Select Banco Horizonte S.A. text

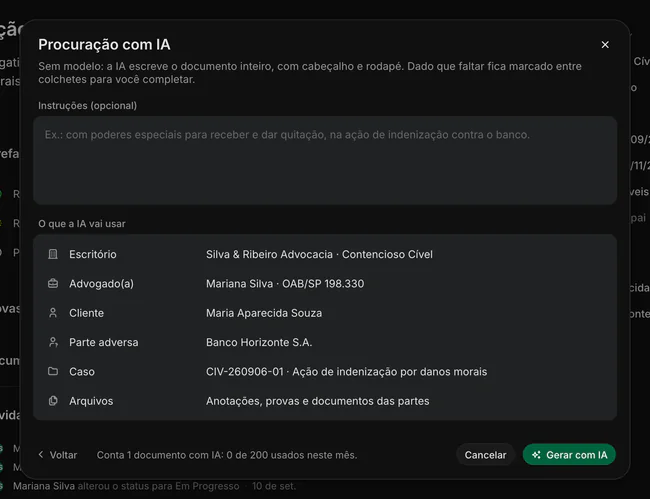(259, 343)
